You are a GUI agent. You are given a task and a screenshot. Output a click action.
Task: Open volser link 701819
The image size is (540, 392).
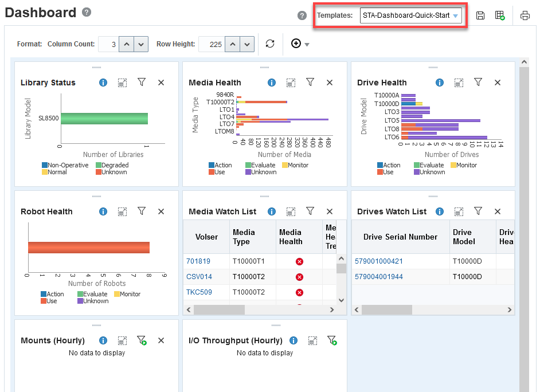[x=198, y=261]
